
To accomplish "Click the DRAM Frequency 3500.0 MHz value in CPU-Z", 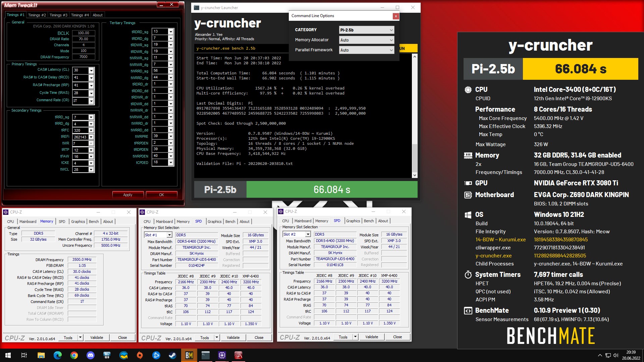I will [x=82, y=259].
